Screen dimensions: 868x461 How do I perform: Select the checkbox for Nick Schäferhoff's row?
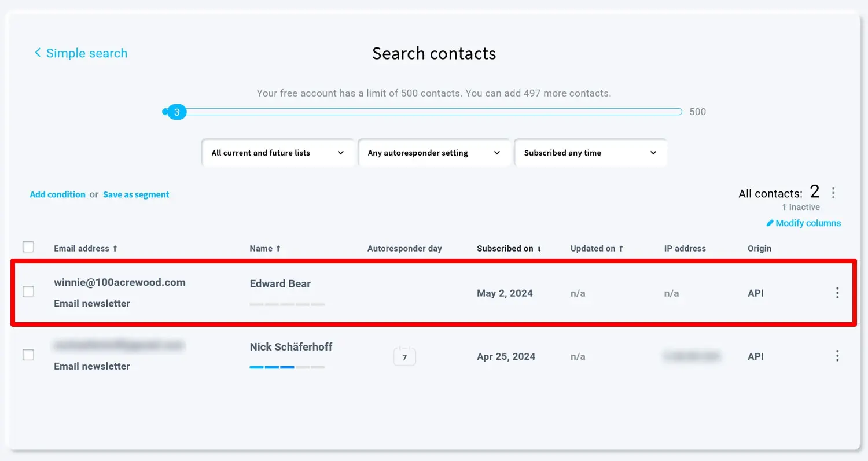tap(28, 355)
